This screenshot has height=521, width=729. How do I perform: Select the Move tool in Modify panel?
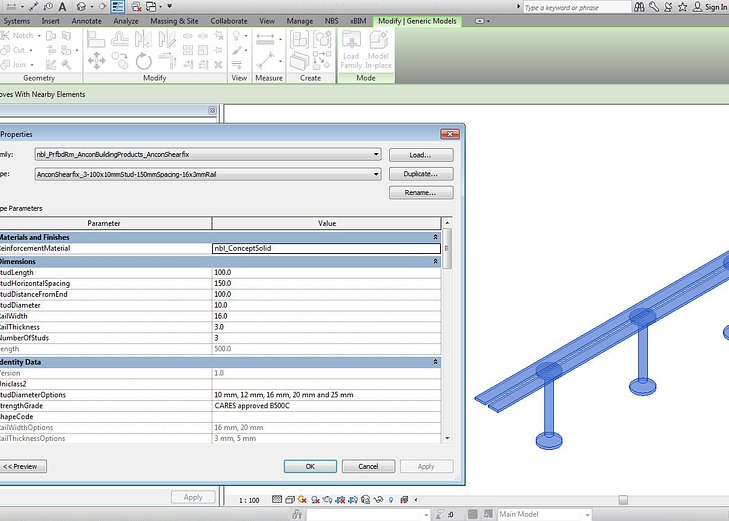pyautogui.click(x=97, y=60)
